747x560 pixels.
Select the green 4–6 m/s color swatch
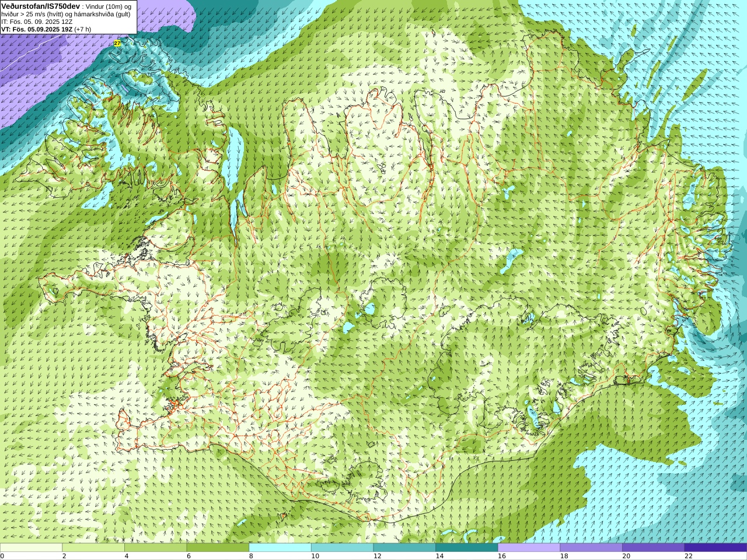click(x=156, y=548)
